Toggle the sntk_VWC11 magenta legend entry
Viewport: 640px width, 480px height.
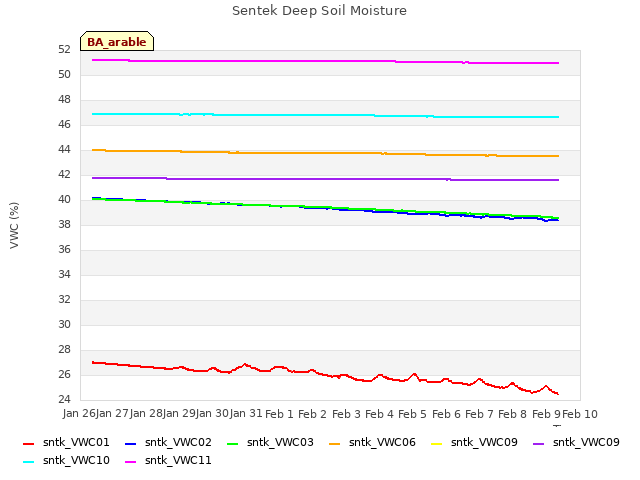[x=168, y=460]
